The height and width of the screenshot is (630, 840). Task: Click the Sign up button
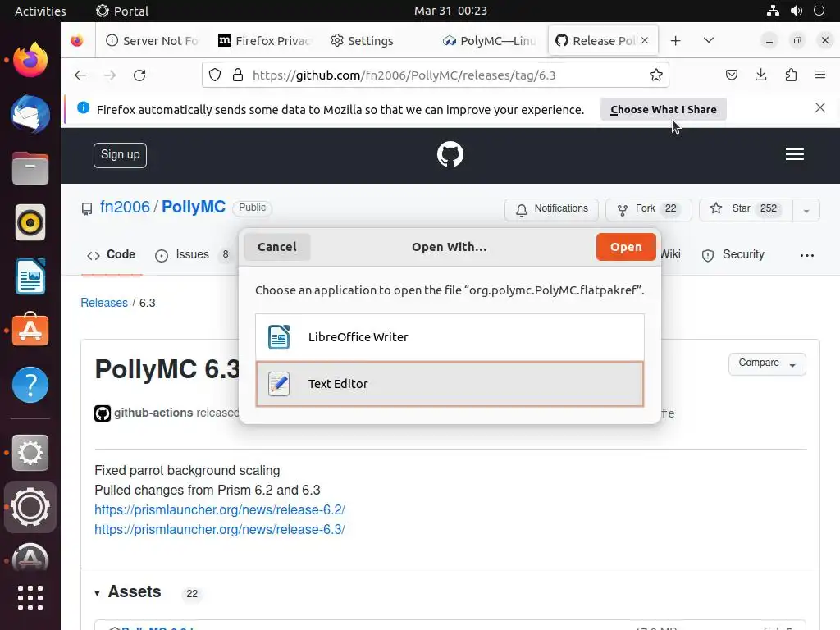(120, 155)
